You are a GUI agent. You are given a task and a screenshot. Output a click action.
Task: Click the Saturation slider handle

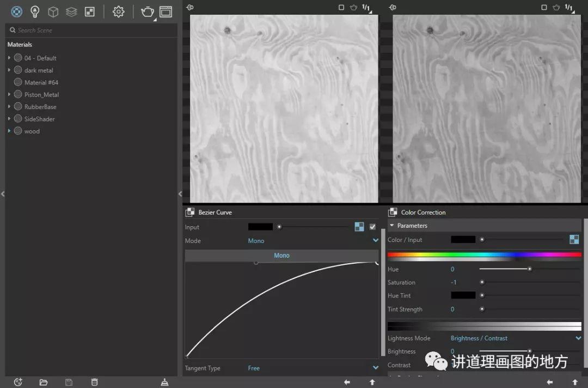482,282
